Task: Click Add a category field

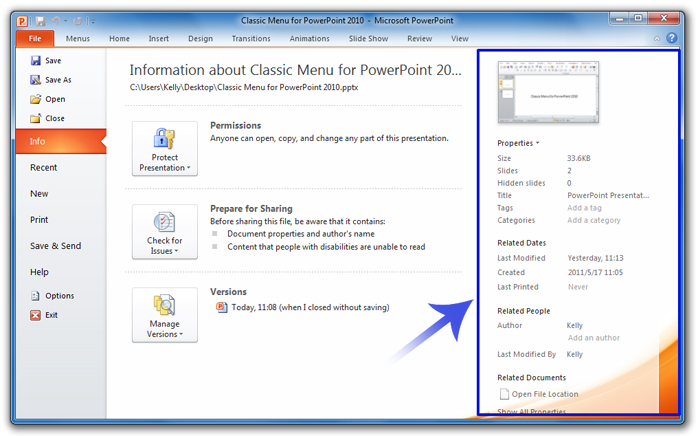Action: 594,220
